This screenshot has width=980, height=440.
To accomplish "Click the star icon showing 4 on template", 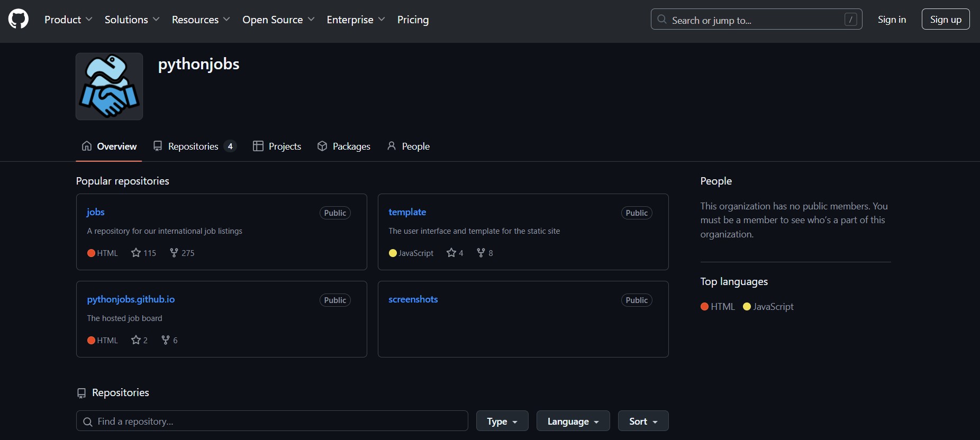I will (451, 253).
